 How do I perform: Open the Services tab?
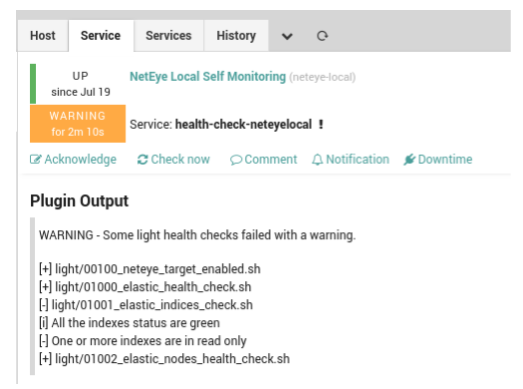tap(168, 36)
